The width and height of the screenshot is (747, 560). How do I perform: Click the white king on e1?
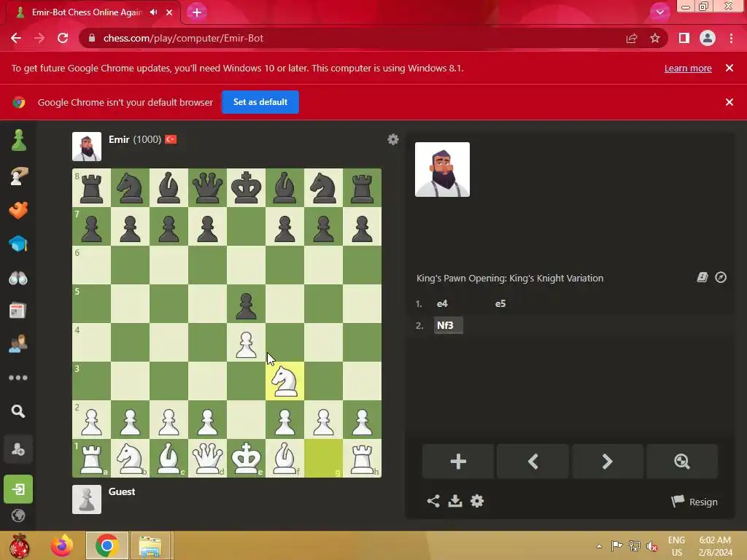tap(247, 458)
